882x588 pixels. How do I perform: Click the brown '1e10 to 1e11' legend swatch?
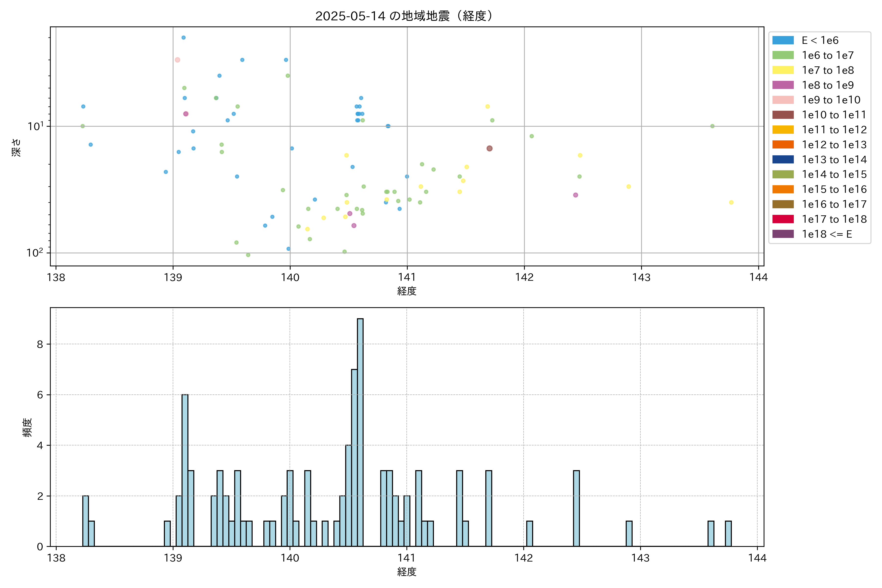coord(783,115)
